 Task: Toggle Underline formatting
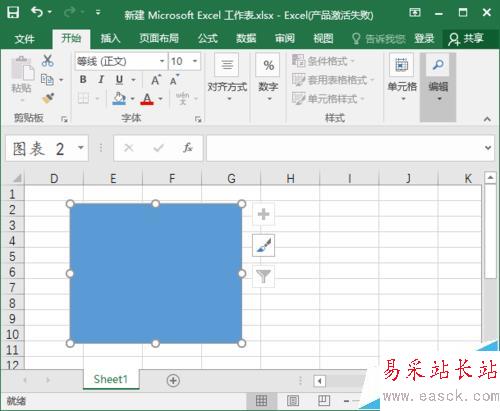click(x=119, y=80)
